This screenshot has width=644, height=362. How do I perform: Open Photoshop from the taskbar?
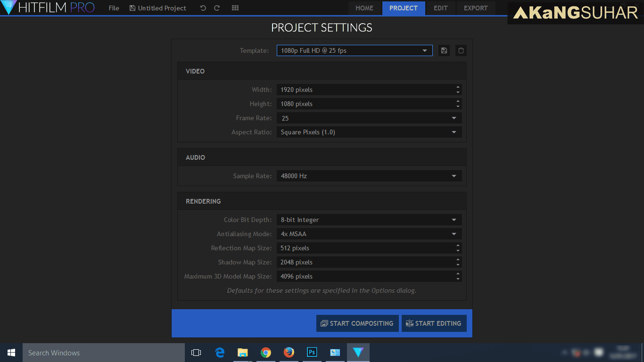(x=312, y=352)
